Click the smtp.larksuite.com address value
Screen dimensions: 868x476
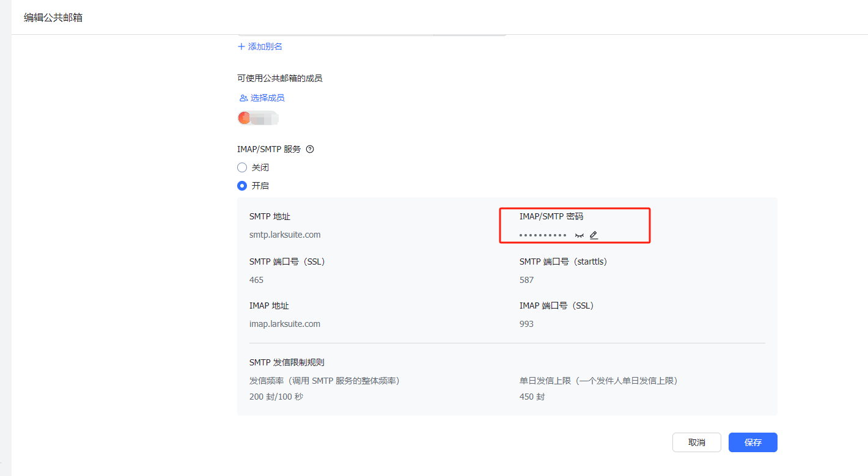click(285, 235)
